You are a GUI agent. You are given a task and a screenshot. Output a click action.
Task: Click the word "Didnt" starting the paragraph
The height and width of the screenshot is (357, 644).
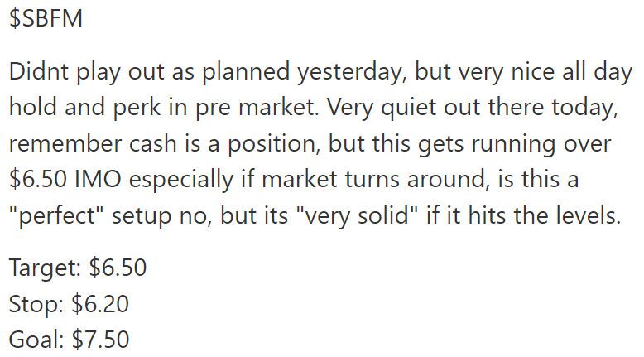[x=37, y=71]
